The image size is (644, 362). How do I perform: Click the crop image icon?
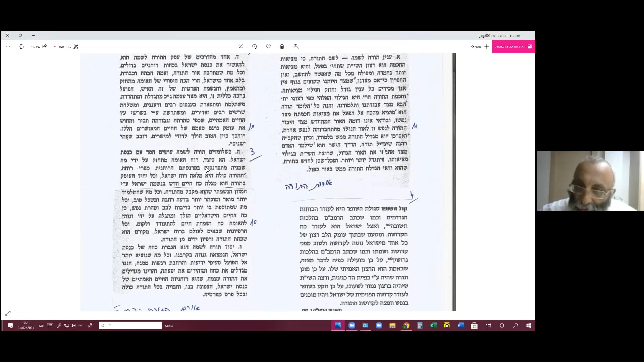tap(240, 47)
